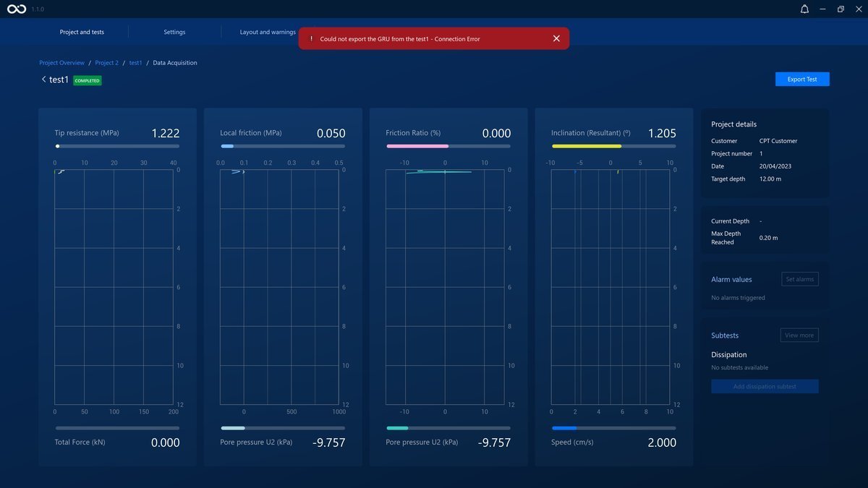This screenshot has width=868, height=488.
Task: Click the version number 1.1.0
Action: (38, 9)
